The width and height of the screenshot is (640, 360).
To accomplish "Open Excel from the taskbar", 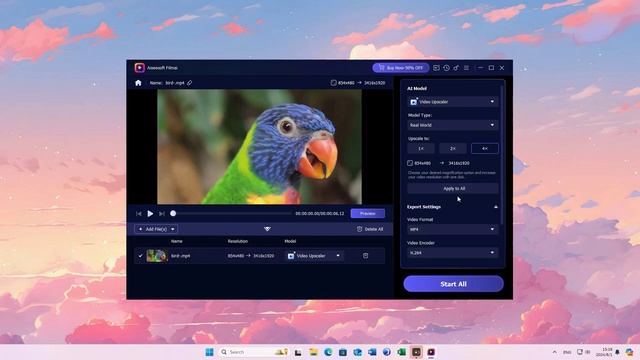I will coord(402,352).
